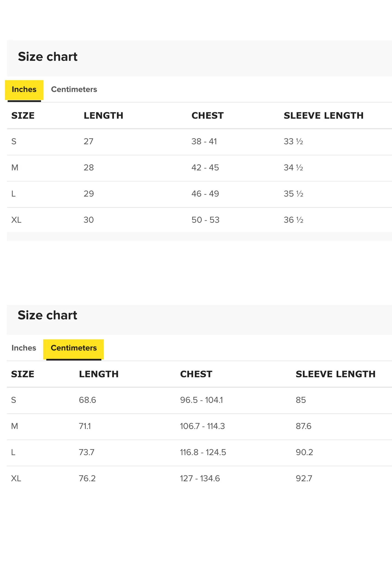Click the LENGTH header in centimeters table
This screenshot has width=392, height=588.
point(99,374)
